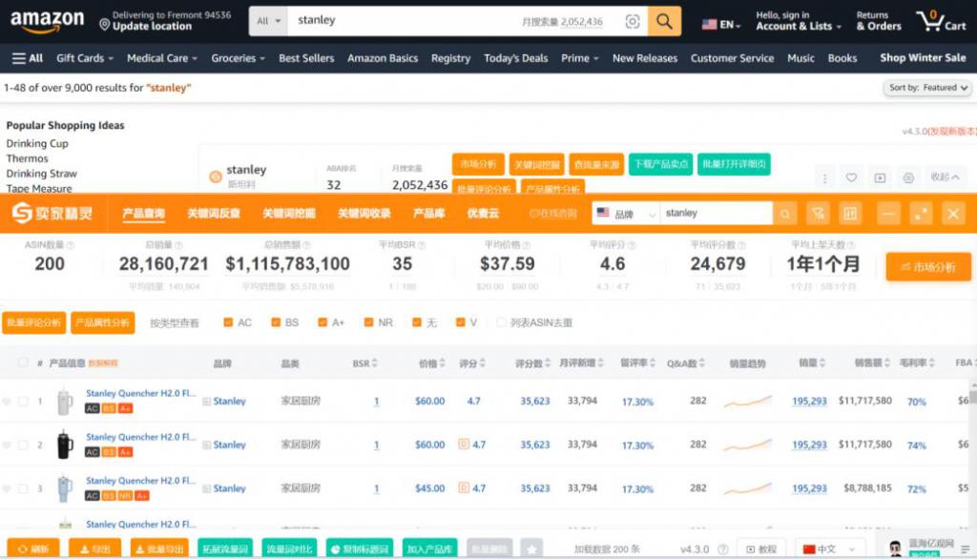Switch to 关键词挖掘 tab
This screenshot has width=977, height=560.
click(x=288, y=214)
